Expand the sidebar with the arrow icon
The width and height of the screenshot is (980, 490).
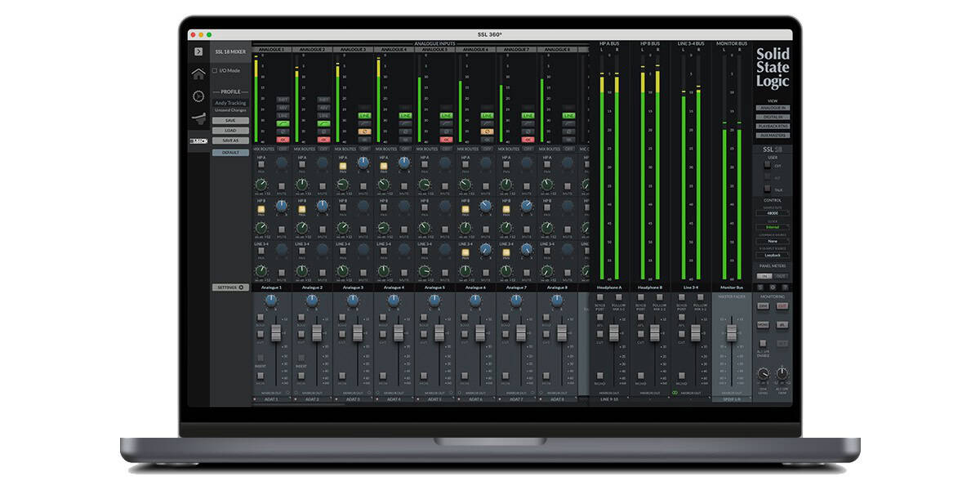tap(198, 51)
